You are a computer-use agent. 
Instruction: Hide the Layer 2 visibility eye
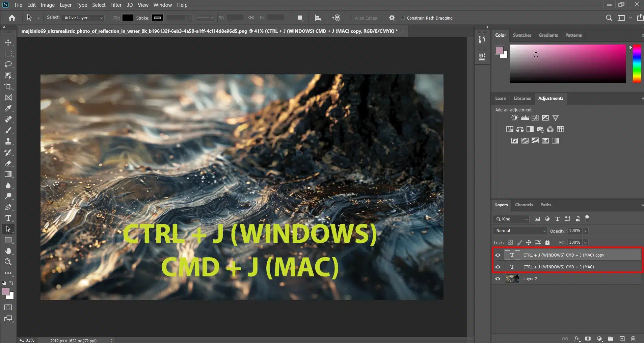coord(498,279)
